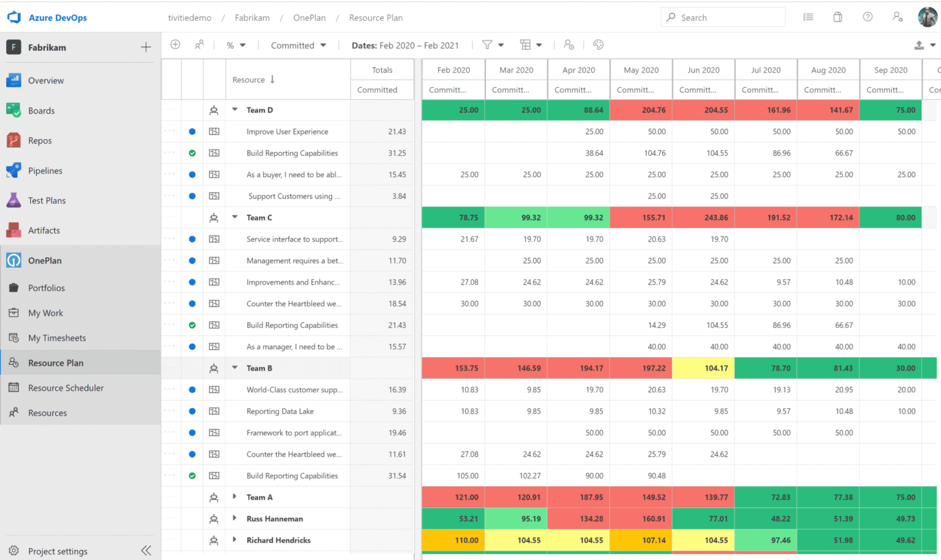Sort by the Resource column header
Screen dimensions: 941x560
click(253, 80)
